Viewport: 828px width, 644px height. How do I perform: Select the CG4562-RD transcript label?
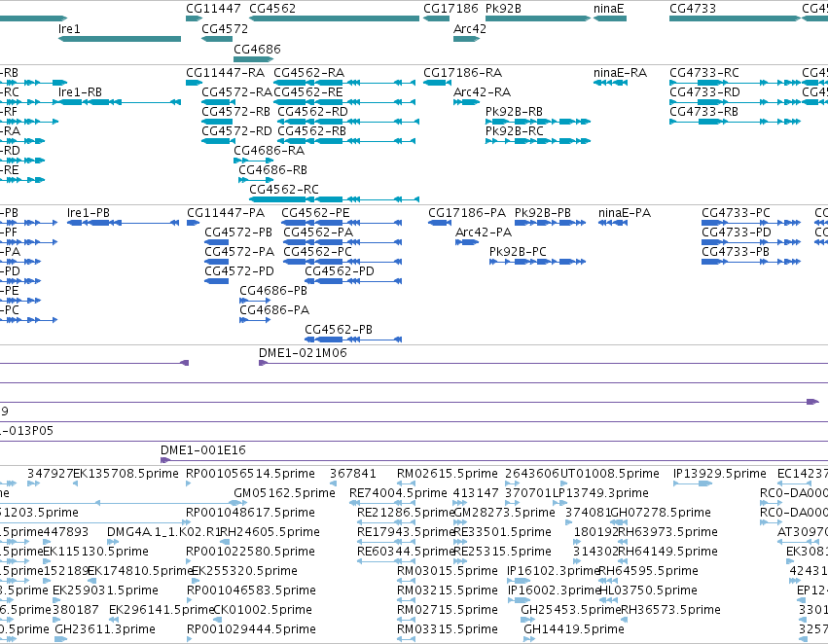coord(312,111)
